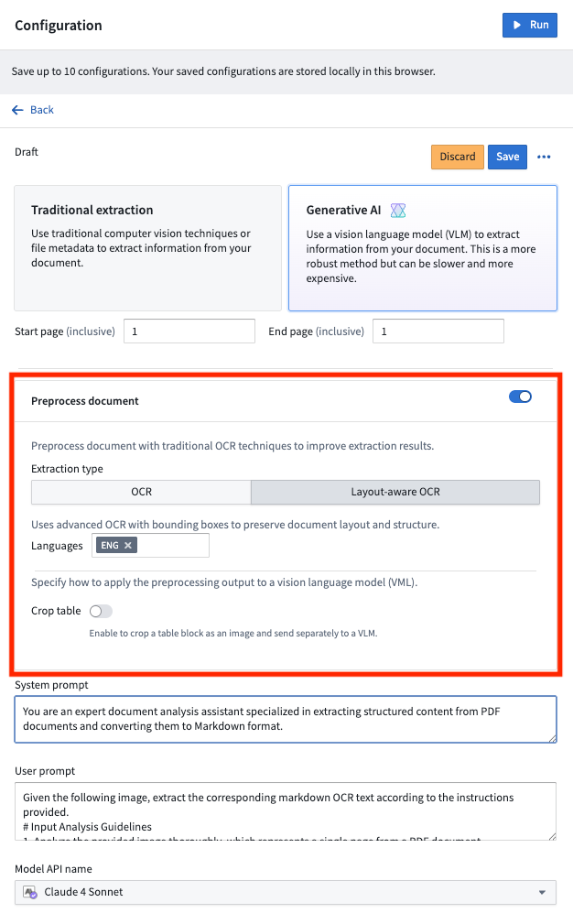
Task: Expand model list with the caret arrow
Action: pos(542,892)
